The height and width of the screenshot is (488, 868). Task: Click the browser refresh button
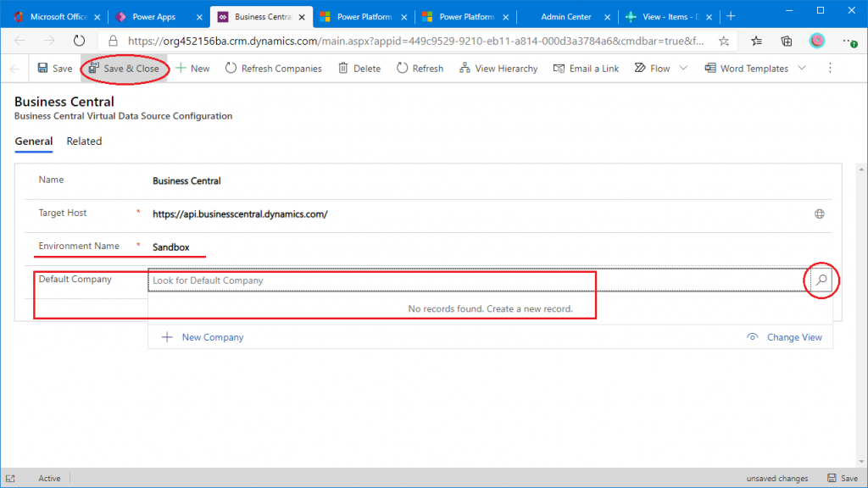click(79, 41)
